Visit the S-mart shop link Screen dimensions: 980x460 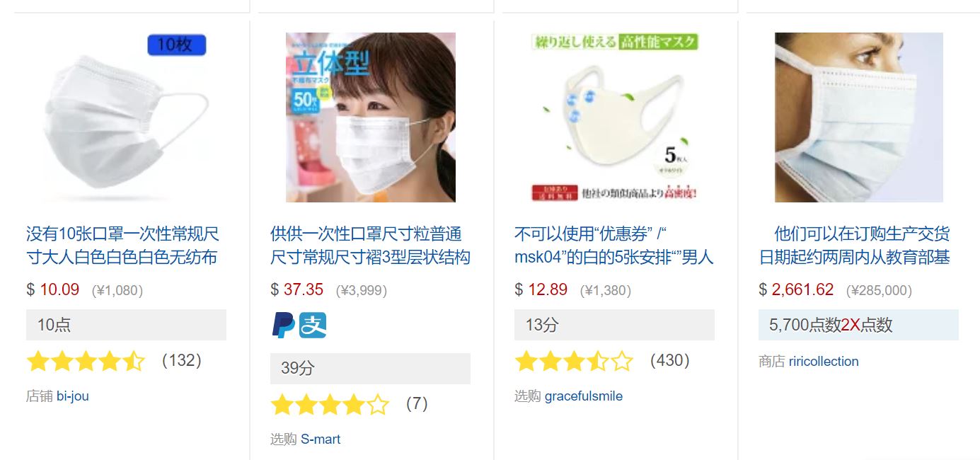pos(321,439)
